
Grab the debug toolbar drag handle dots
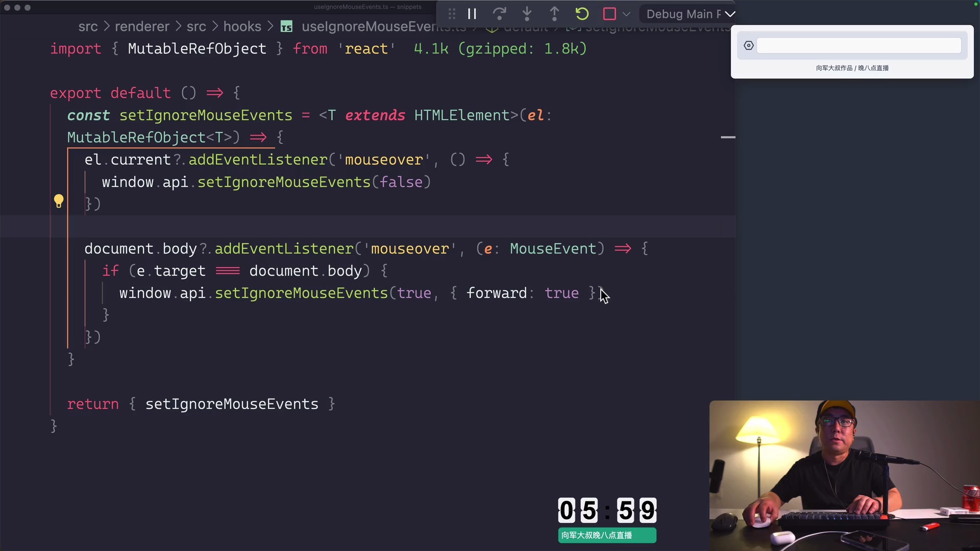click(x=451, y=14)
